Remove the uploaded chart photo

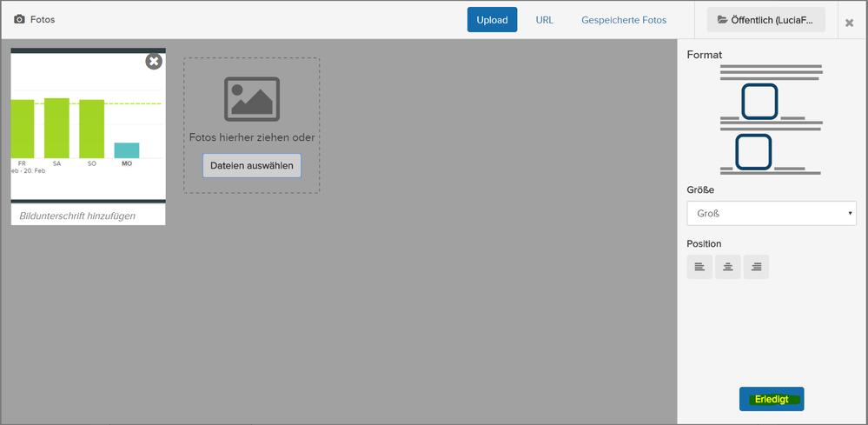tap(154, 61)
